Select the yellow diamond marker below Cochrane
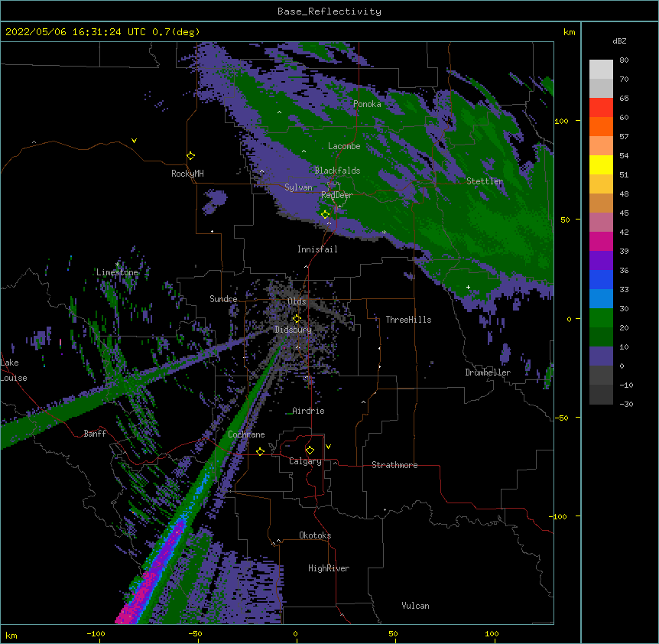This screenshot has height=644, width=659. click(260, 452)
